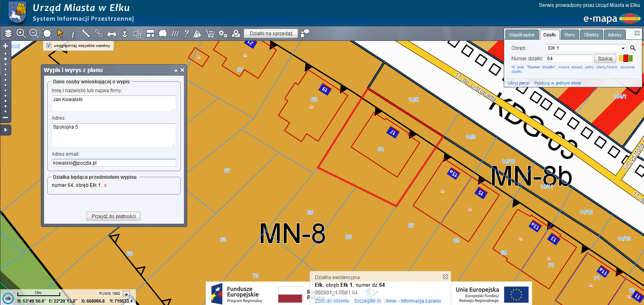Click the overlapping windows icon
The width and height of the screenshot is (644, 305).
click(x=137, y=34)
